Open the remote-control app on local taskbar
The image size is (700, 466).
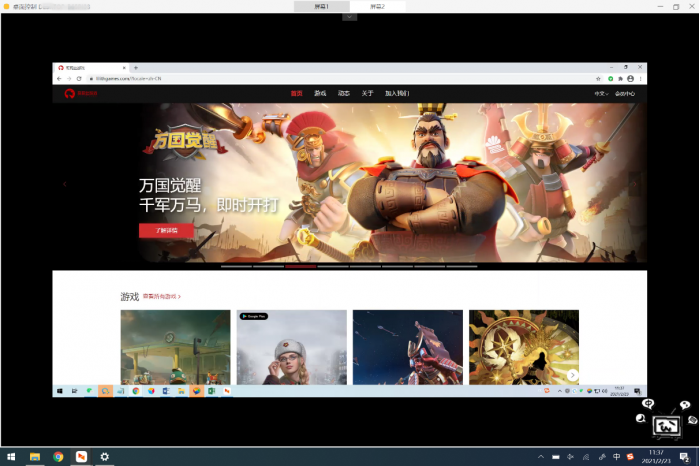pos(81,457)
